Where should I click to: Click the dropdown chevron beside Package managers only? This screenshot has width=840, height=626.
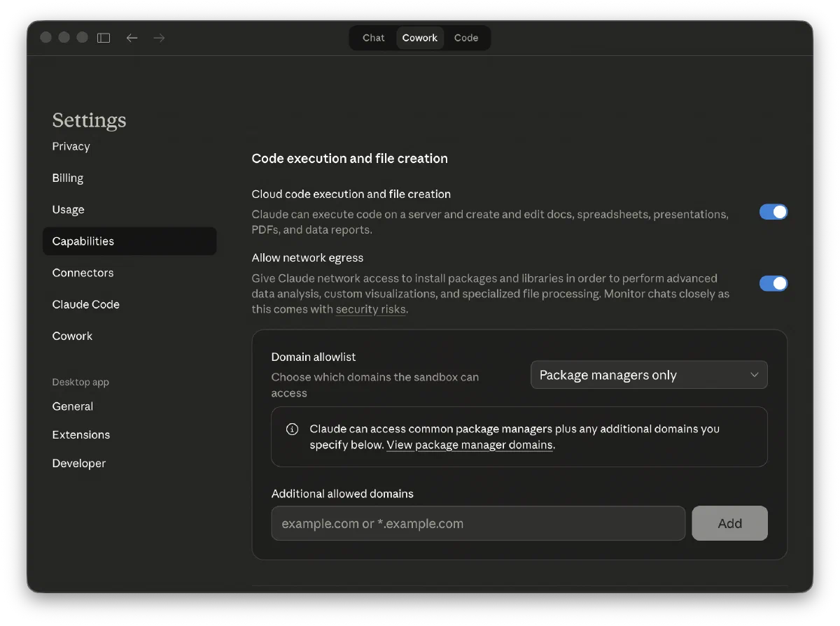click(754, 375)
